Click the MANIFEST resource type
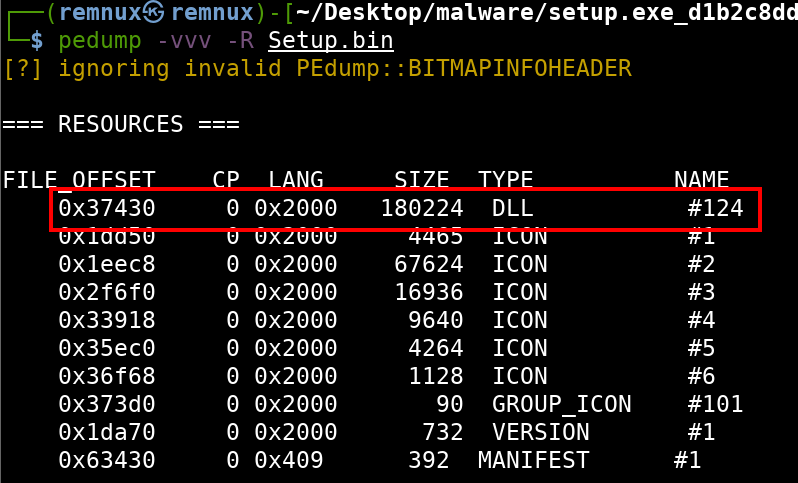The height and width of the screenshot is (483, 798). [533, 460]
